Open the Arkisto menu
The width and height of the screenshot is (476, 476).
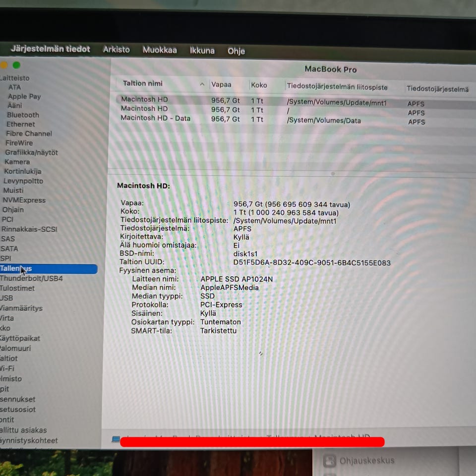point(116,50)
